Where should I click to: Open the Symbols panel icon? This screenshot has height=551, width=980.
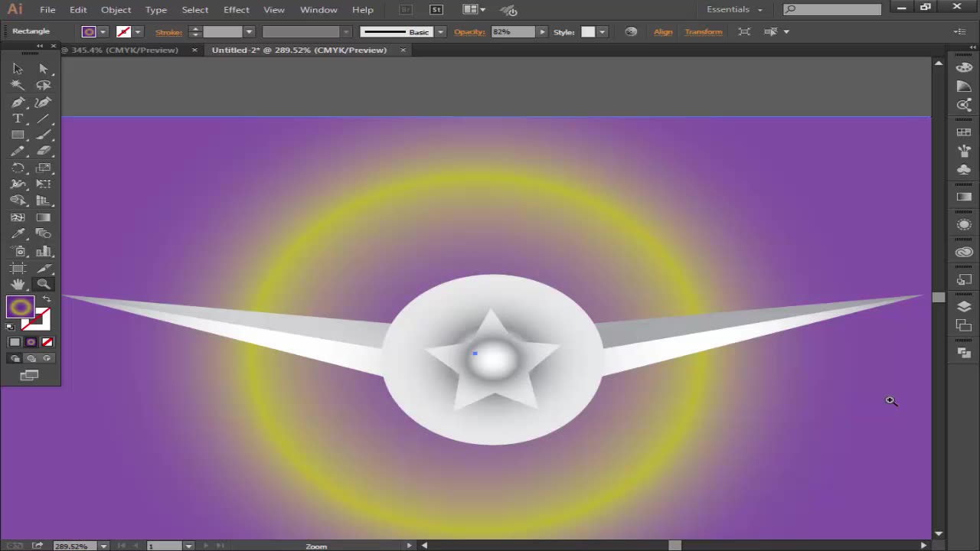point(964,169)
